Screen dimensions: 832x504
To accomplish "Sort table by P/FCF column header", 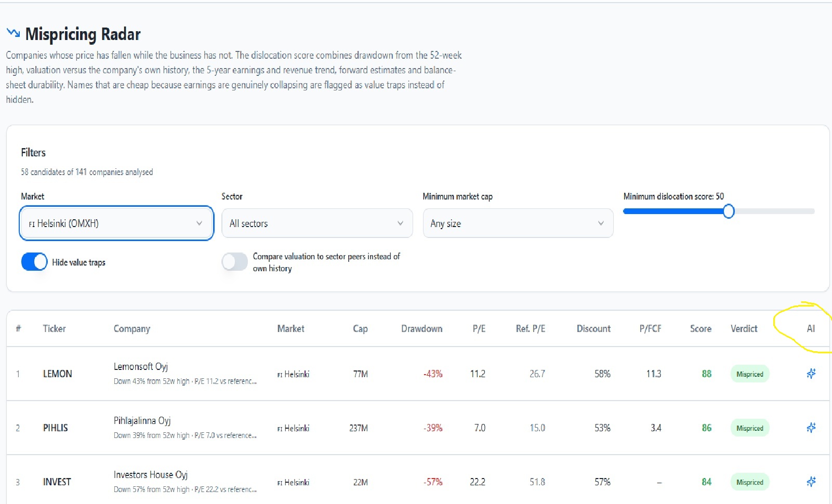I will click(650, 328).
